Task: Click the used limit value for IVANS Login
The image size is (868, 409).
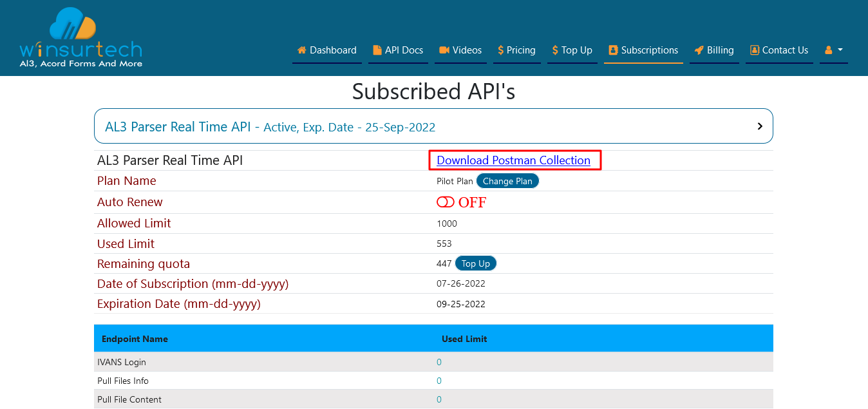Action: pos(439,362)
